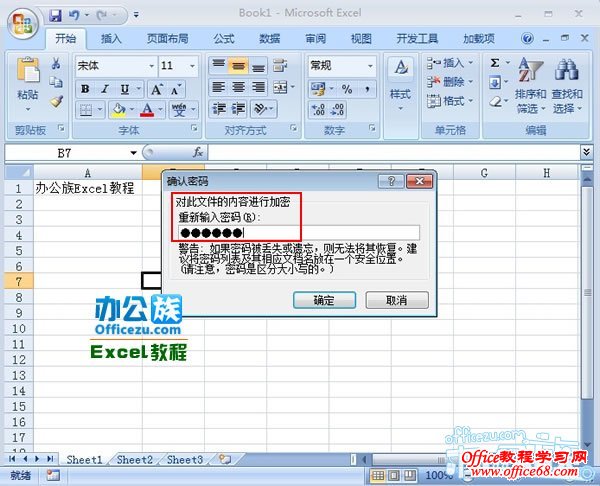Apply percent style
The width and height of the screenshot is (600, 486).
[347, 89]
